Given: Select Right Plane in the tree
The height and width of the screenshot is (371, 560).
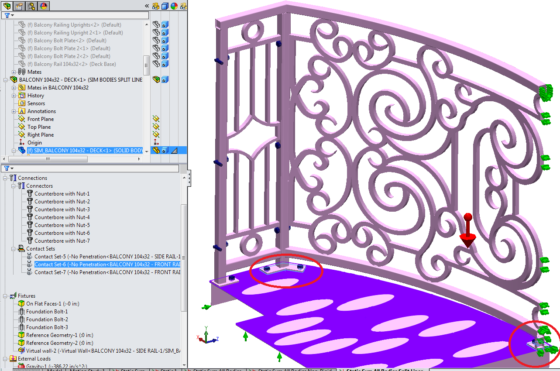Looking at the screenshot, I should tap(40, 135).
